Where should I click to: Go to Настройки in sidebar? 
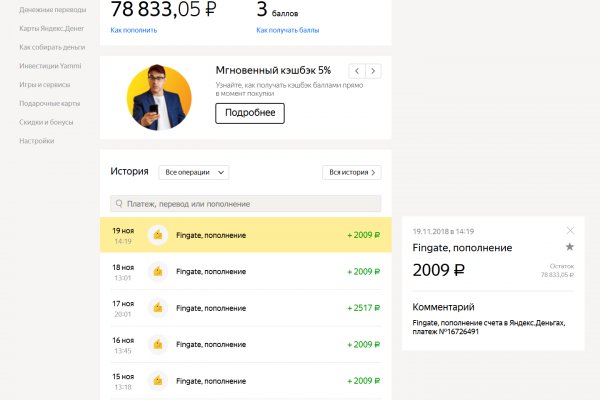pos(37,141)
